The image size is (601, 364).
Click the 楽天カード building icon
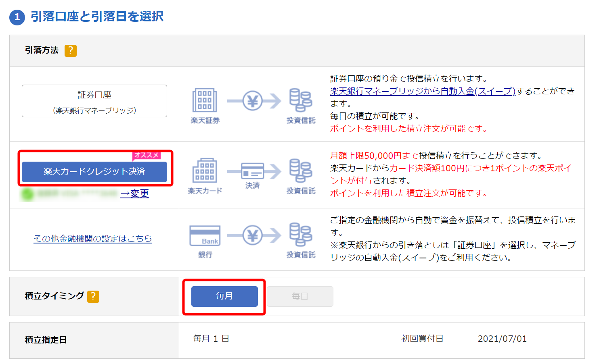[205, 171]
